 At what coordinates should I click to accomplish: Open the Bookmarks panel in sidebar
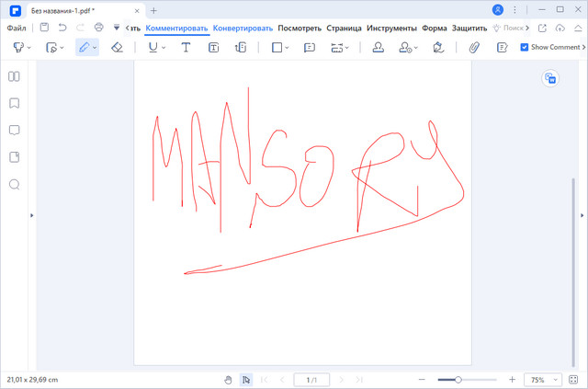tap(14, 104)
